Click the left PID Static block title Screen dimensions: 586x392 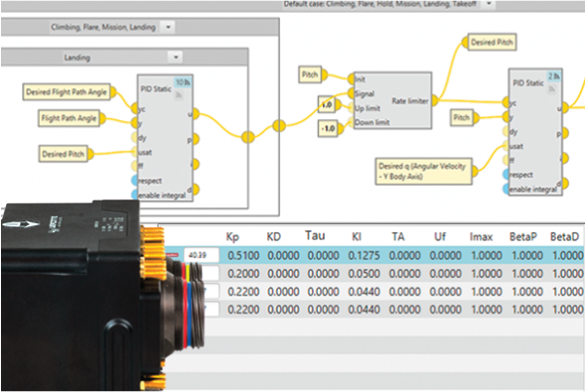tap(156, 89)
